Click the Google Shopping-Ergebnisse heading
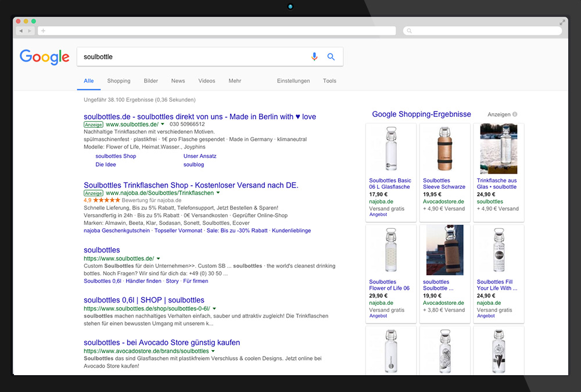The height and width of the screenshot is (392, 581). 421,114
